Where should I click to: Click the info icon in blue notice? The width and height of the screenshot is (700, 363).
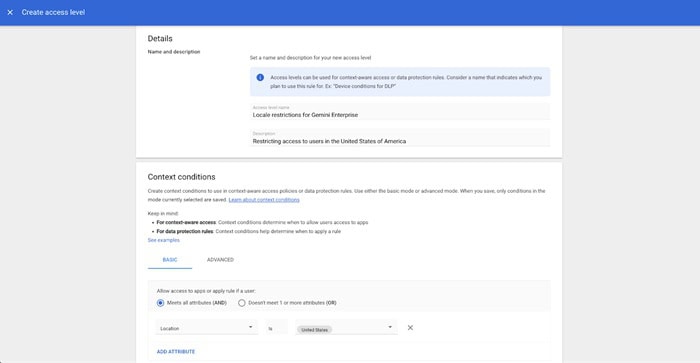[260, 78]
